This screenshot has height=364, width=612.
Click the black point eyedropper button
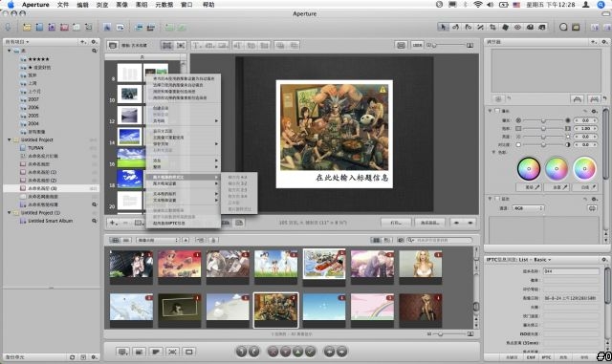pyautogui.click(x=529, y=187)
